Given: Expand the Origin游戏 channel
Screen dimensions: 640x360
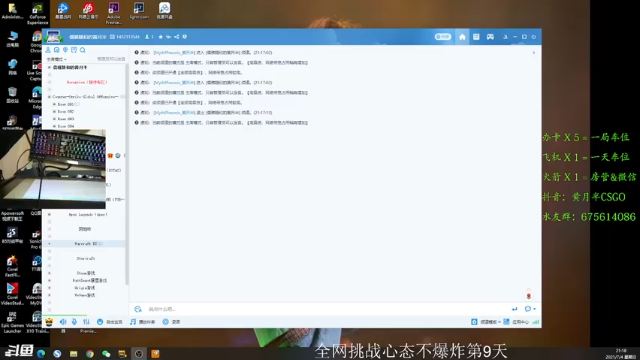Looking at the screenshot, I should 49,288.
